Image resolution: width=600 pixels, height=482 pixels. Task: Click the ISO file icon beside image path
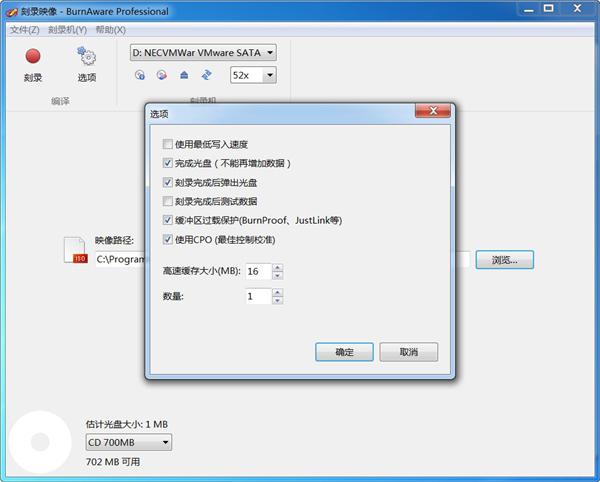pyautogui.click(x=75, y=250)
